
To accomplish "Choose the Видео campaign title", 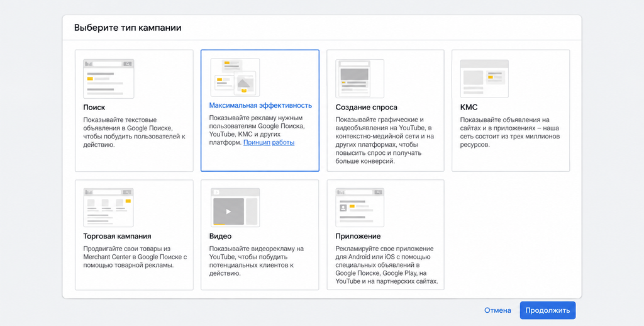I will pyautogui.click(x=220, y=237).
